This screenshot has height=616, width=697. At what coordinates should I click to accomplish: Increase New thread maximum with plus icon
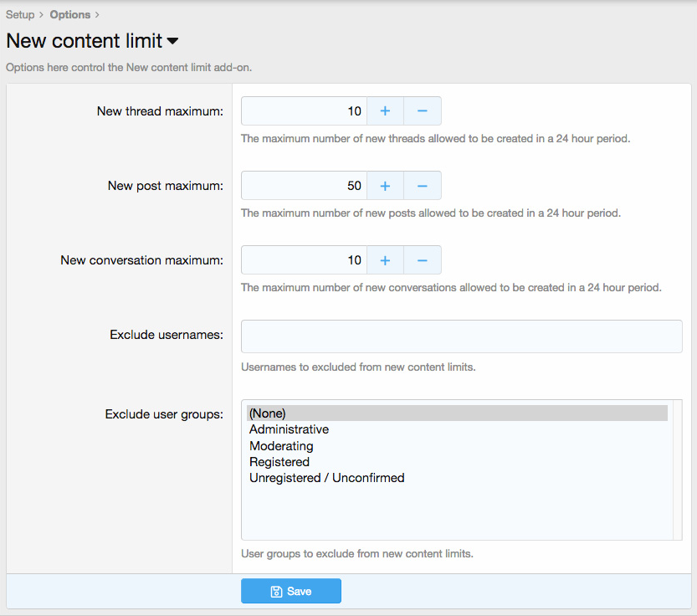point(385,111)
